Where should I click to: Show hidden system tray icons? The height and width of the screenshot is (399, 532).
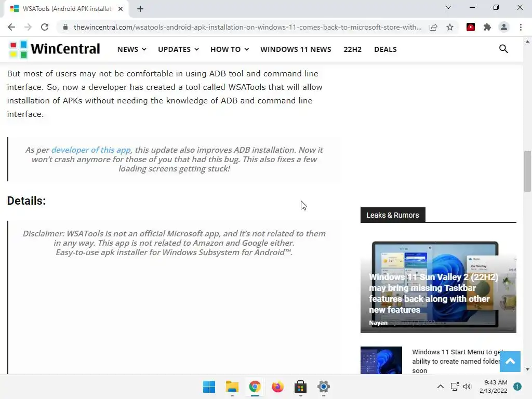(x=441, y=387)
